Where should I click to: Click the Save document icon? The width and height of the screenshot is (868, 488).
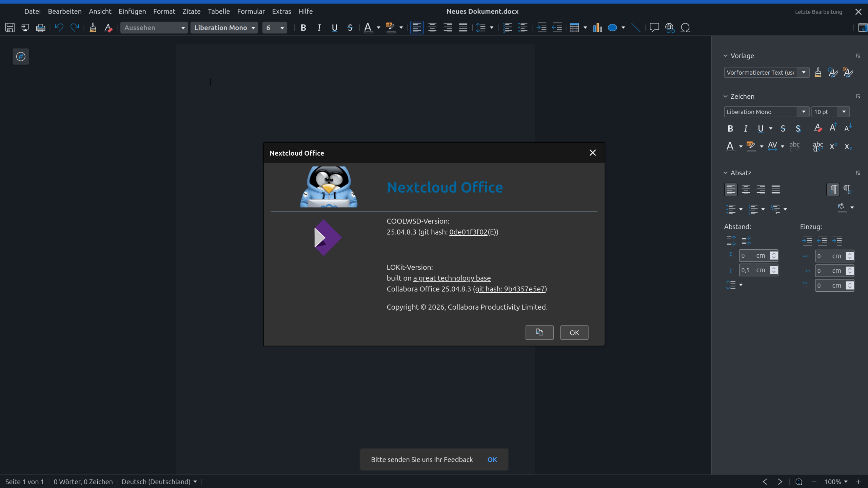coord(10,28)
